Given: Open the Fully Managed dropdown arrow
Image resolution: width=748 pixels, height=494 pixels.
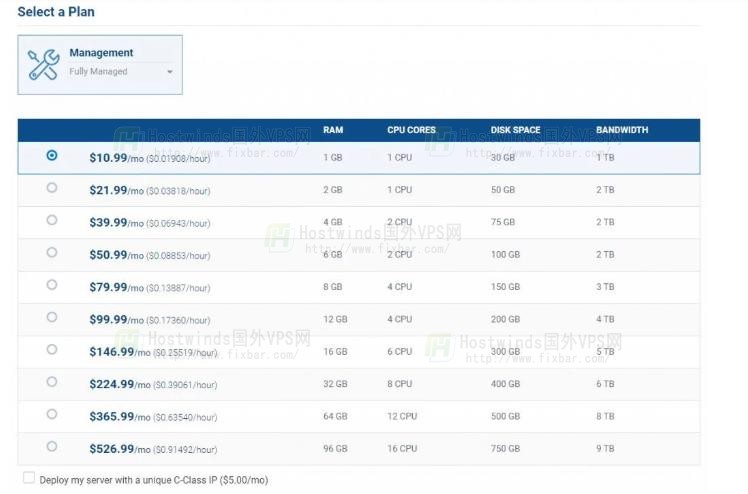Looking at the screenshot, I should click(169, 72).
